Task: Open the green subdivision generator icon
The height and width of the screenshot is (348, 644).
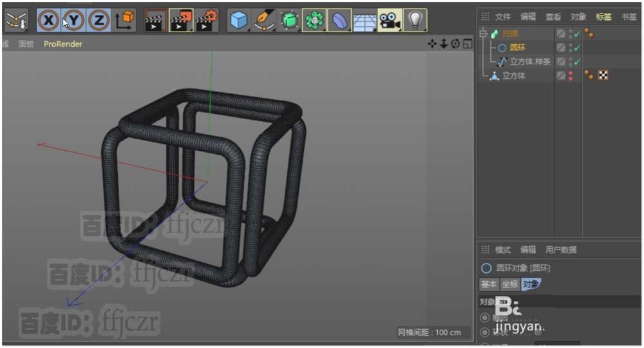Action: click(x=289, y=20)
